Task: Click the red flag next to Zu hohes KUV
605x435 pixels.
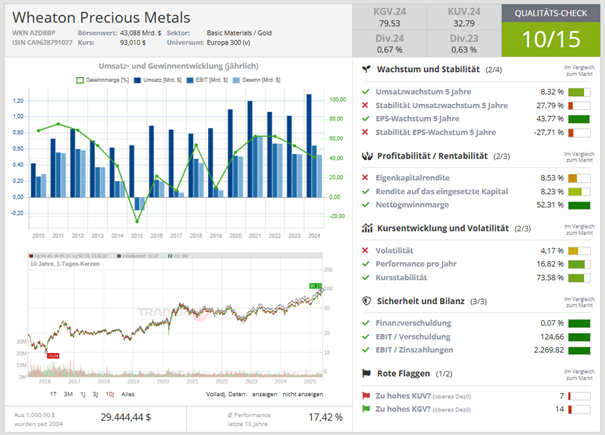Action: click(366, 396)
